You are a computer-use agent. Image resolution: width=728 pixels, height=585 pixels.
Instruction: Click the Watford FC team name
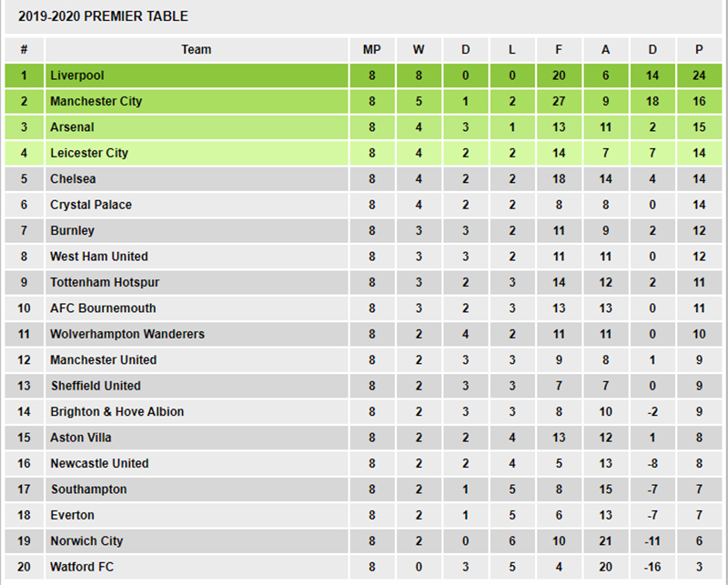(x=84, y=567)
